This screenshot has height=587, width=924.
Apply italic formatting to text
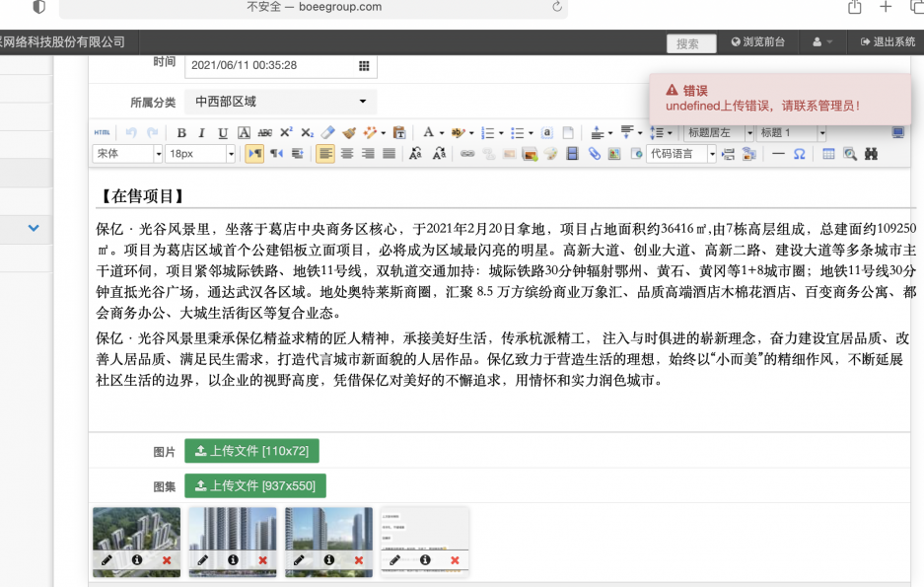click(x=202, y=133)
